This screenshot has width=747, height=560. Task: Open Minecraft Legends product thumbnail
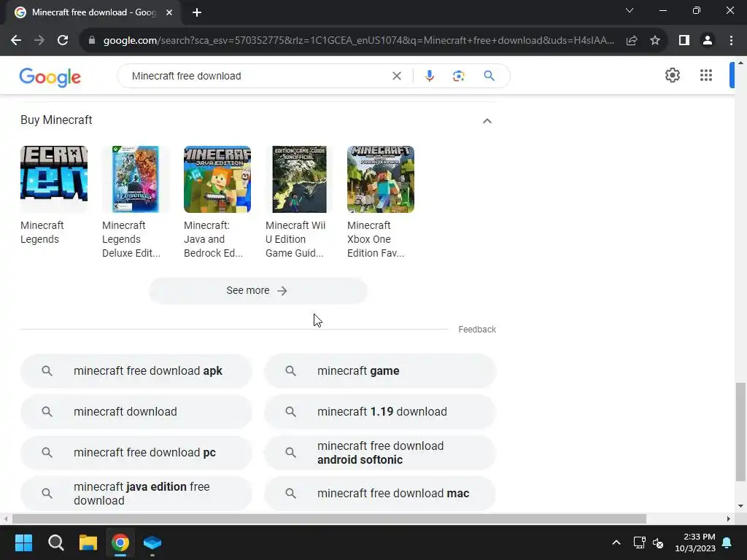[x=54, y=179]
